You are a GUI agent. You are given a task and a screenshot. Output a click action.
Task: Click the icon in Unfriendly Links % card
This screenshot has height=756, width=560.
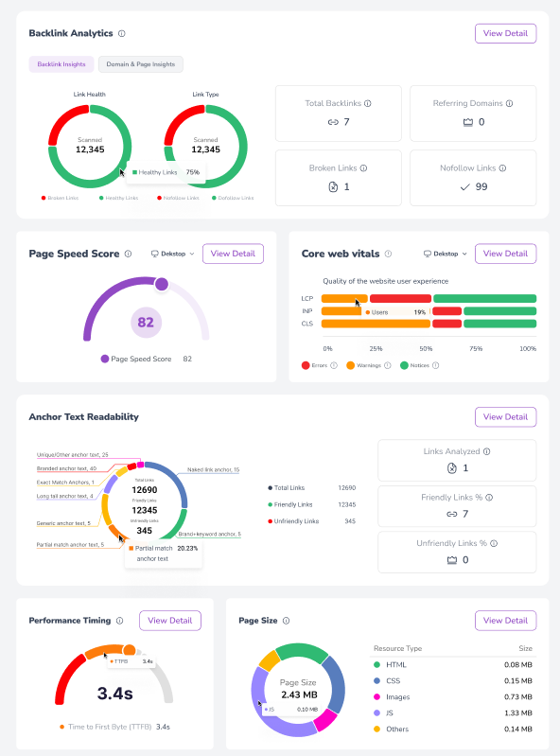[451, 560]
